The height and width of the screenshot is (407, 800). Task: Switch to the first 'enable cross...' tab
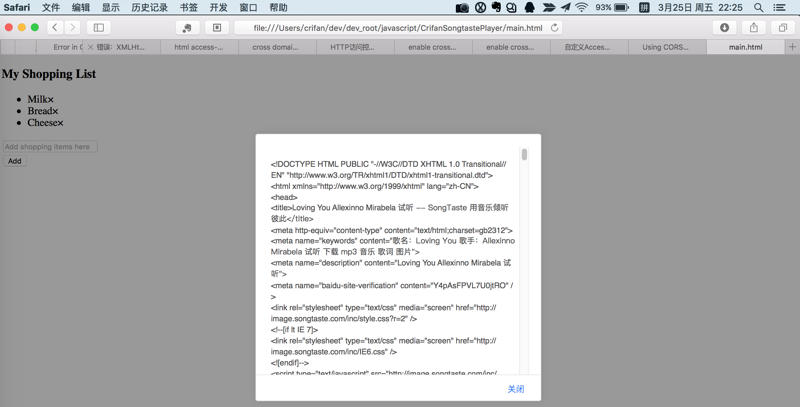click(x=432, y=47)
